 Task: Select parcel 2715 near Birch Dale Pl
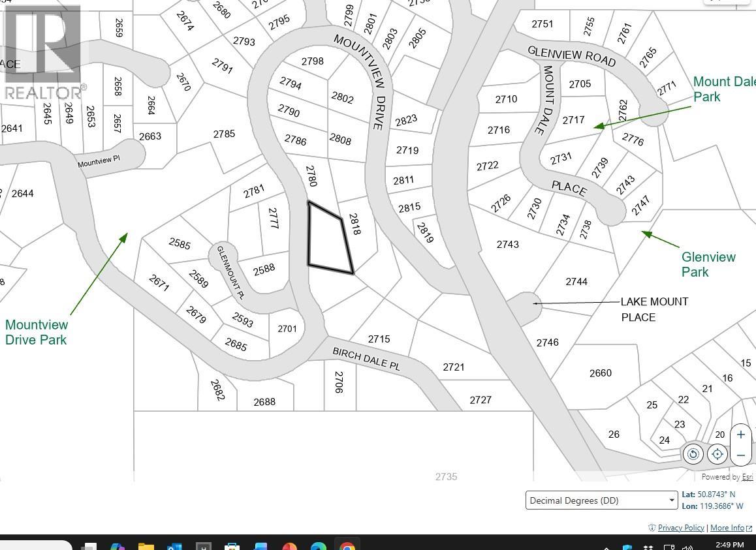point(379,339)
